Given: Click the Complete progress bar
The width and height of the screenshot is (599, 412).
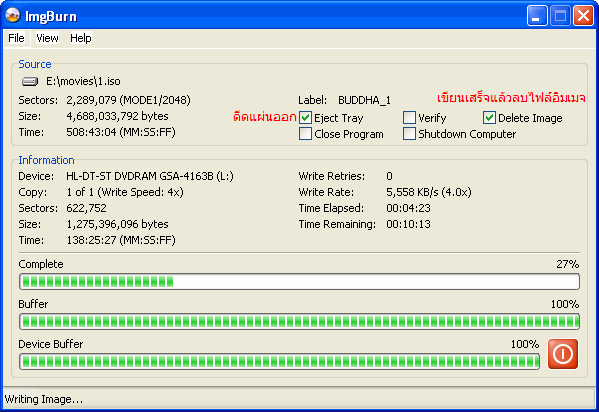Looking at the screenshot, I should point(299,282).
